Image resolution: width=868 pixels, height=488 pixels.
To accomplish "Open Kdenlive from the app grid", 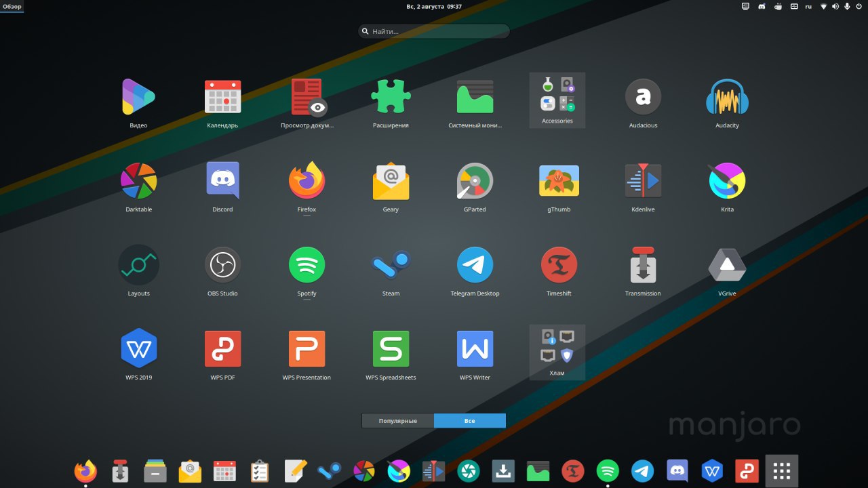I will coord(643,181).
